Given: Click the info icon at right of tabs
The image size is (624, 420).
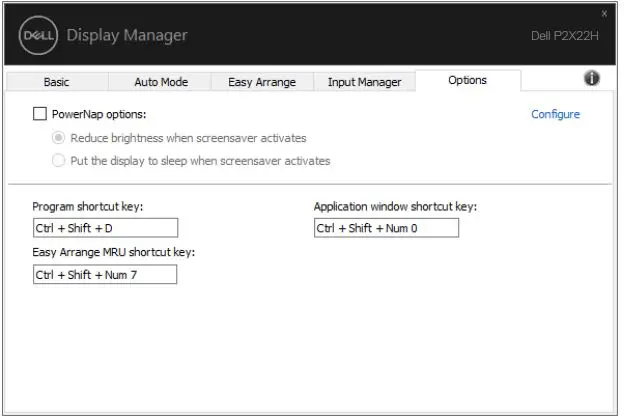Looking at the screenshot, I should [x=591, y=78].
